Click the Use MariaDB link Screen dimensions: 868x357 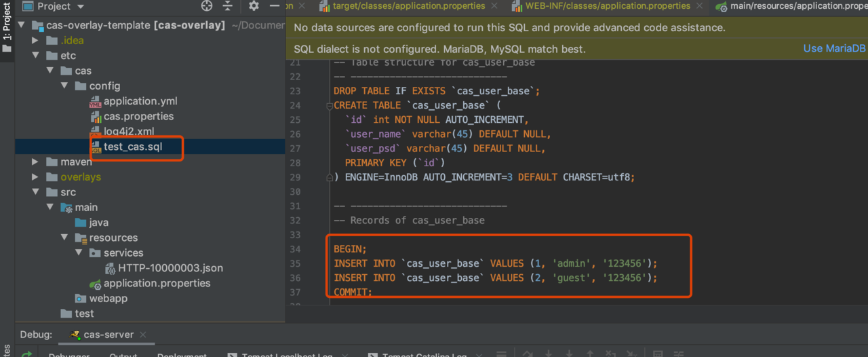(x=833, y=49)
